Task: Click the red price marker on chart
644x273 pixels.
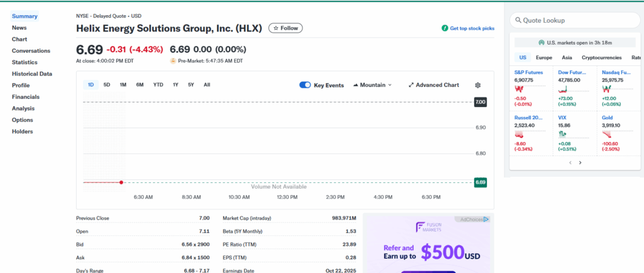Action: click(121, 182)
